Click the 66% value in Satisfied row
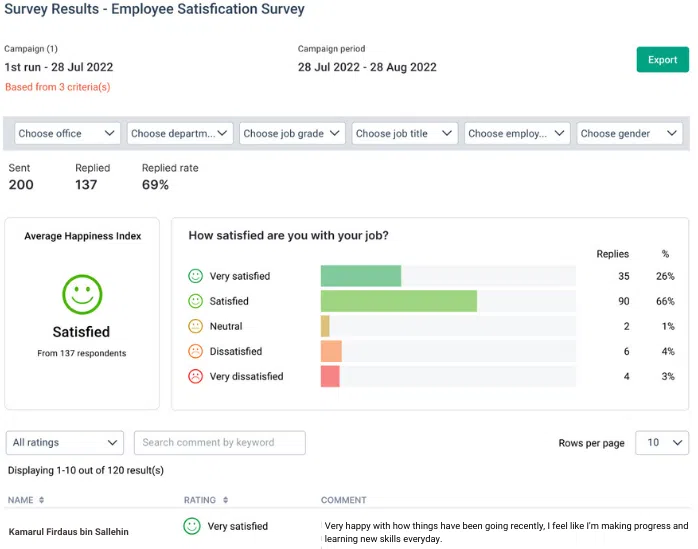Image resolution: width=698 pixels, height=549 pixels. (x=665, y=301)
